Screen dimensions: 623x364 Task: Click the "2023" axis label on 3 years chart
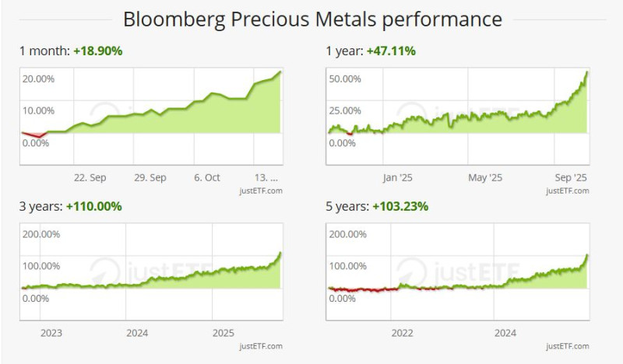(51, 333)
